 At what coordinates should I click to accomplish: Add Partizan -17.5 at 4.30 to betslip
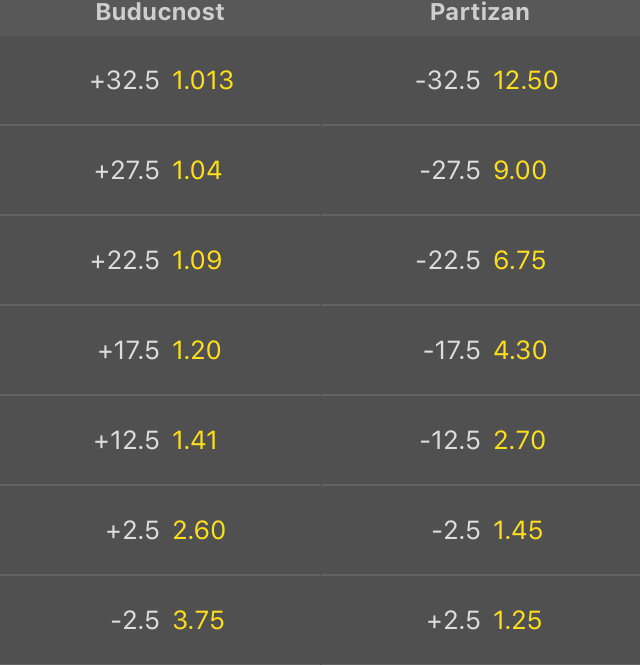(480, 351)
